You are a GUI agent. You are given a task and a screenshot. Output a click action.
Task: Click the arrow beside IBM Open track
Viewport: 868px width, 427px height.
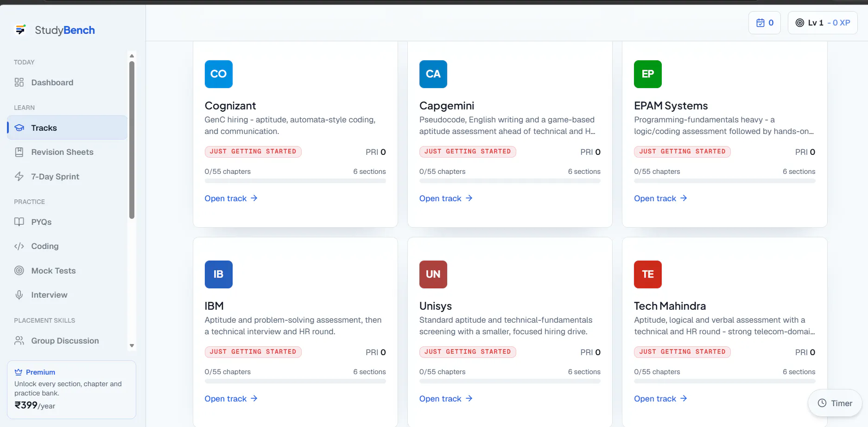254,399
